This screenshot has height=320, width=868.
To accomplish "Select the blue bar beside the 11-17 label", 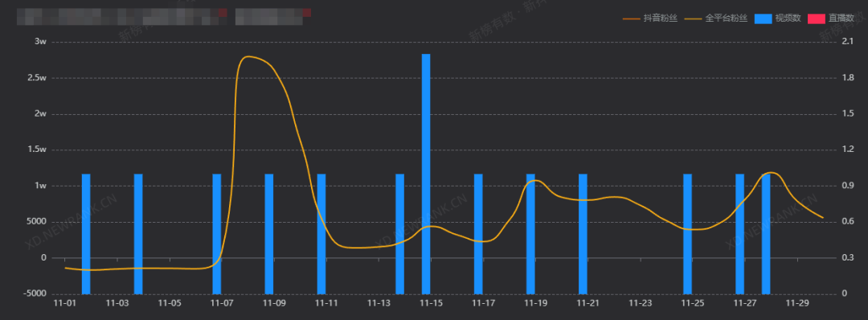I will coord(478,234).
